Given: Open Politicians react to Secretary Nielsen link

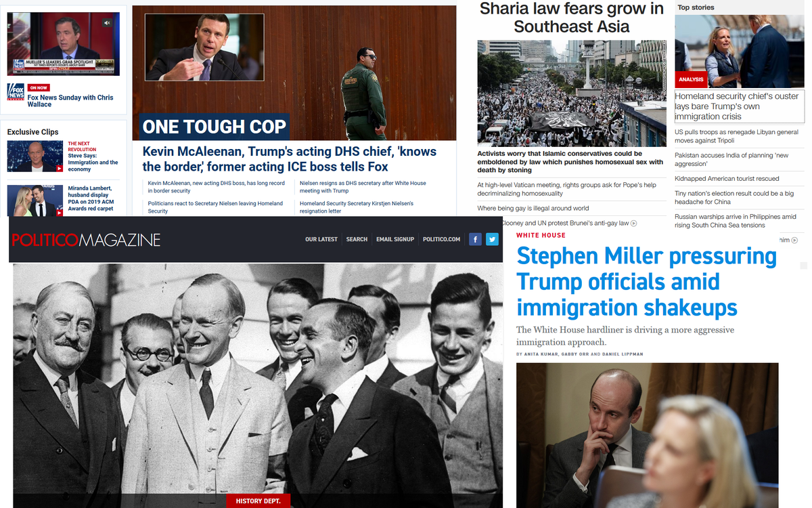Looking at the screenshot, I should pyautogui.click(x=215, y=207).
